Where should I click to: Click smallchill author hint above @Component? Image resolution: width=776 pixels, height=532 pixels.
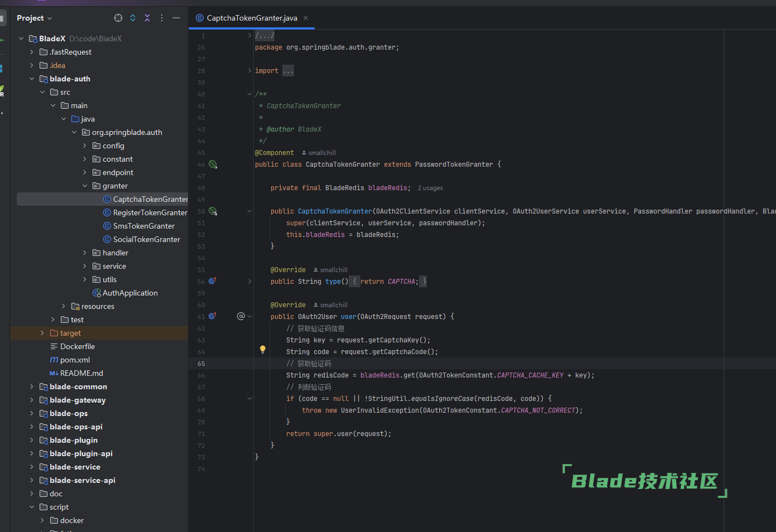pyautogui.click(x=319, y=153)
